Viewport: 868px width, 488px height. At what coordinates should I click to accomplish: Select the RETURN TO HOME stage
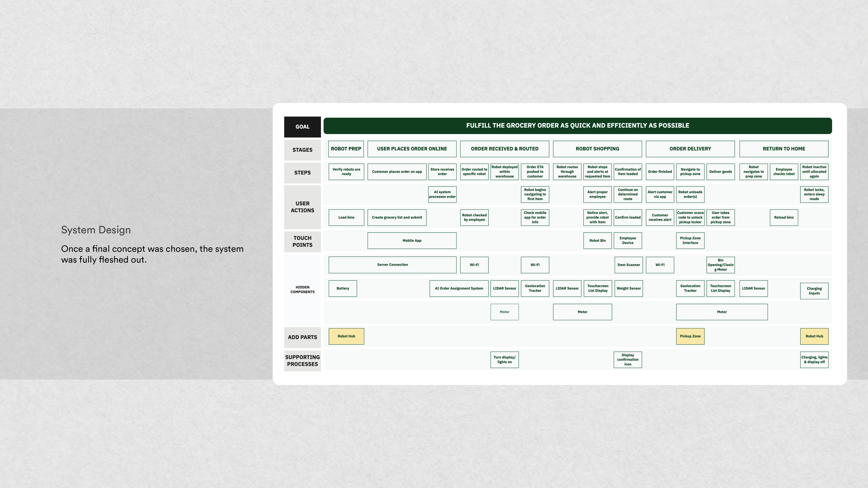(783, 149)
